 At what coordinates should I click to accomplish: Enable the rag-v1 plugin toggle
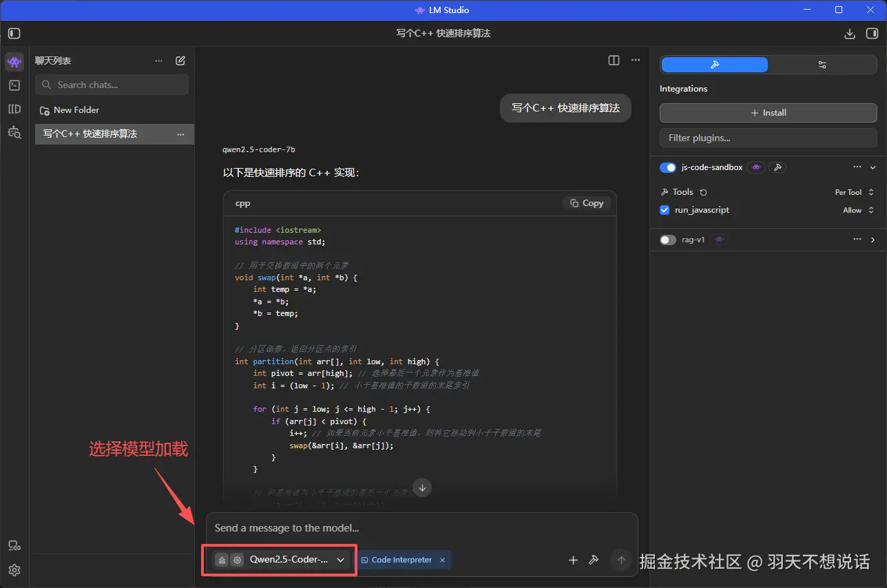pyautogui.click(x=668, y=240)
